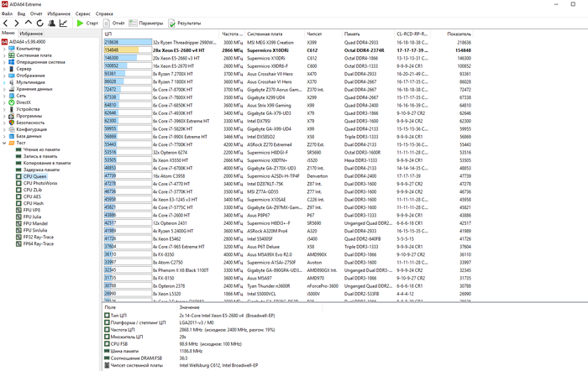Expand the Хранение данных tree node
The height and width of the screenshot is (371, 588).
[x=4, y=89]
